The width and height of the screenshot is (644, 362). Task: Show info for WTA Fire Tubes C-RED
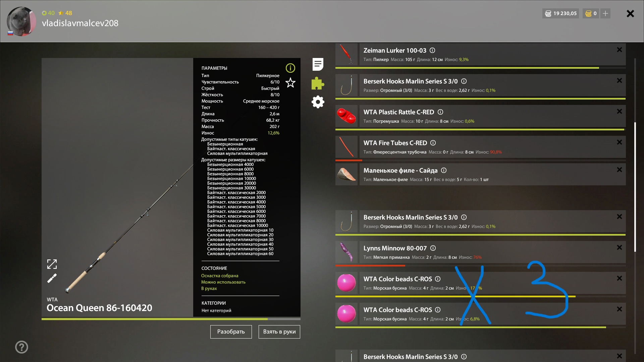[433, 143]
